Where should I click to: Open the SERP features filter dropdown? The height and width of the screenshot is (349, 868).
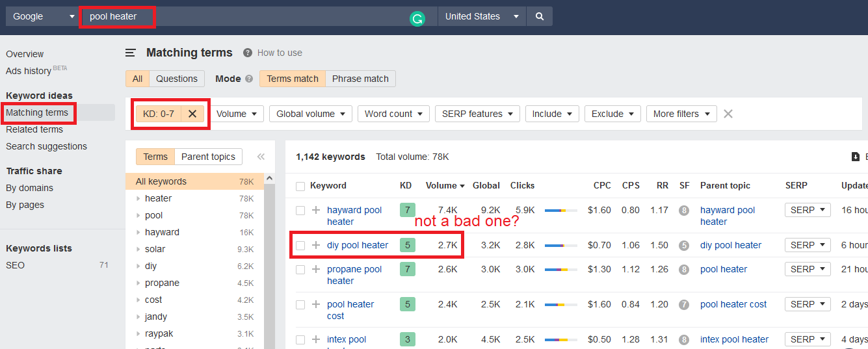(477, 114)
